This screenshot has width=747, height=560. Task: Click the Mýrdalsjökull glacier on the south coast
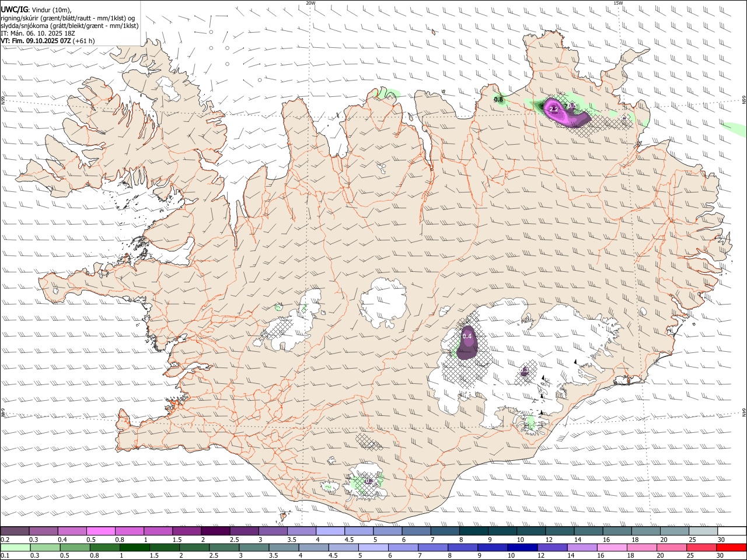(x=368, y=482)
